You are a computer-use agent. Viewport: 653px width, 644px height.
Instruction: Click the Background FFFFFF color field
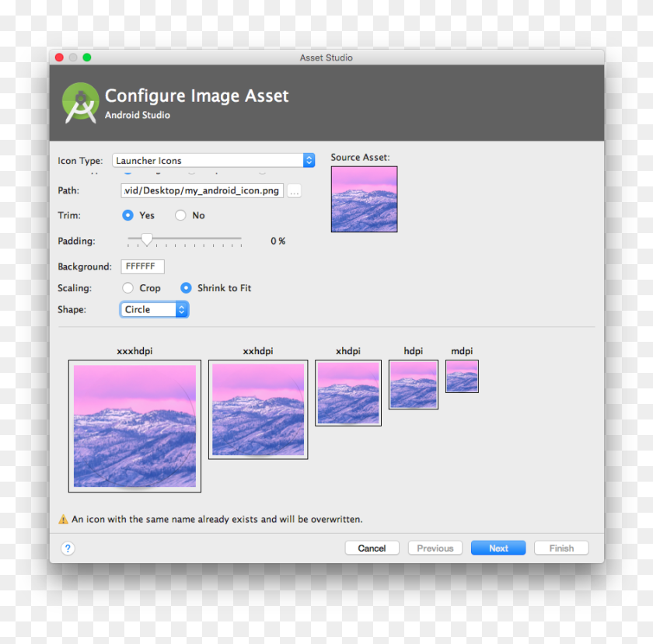142,266
